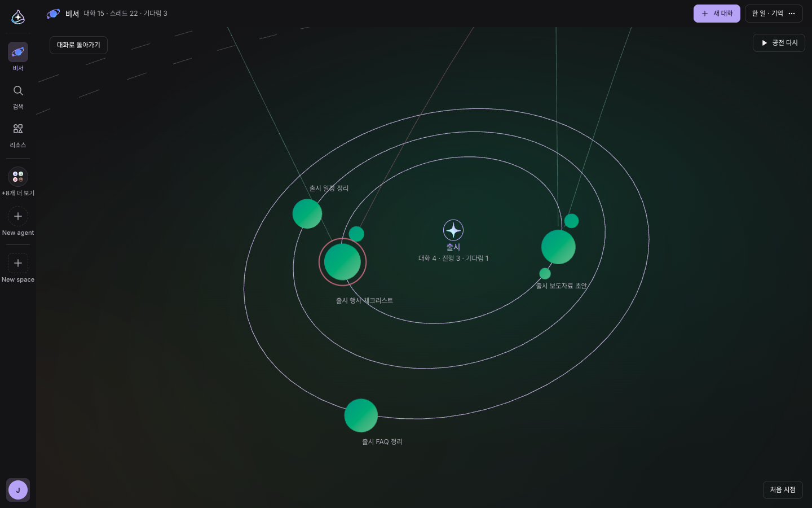Reset view with 처음 시점
The width and height of the screenshot is (812, 508).
[783, 490]
